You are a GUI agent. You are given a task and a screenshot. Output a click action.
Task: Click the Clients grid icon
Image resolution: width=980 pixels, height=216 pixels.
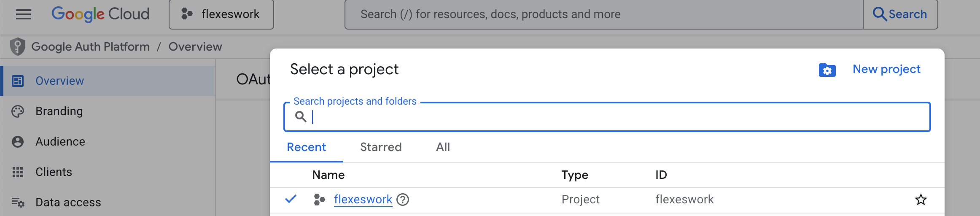coord(18,172)
